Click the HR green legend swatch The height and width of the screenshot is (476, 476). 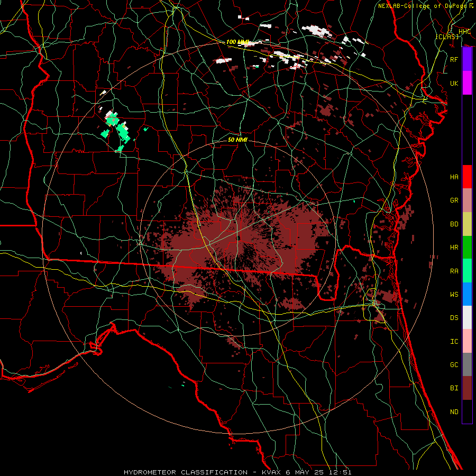point(467,247)
